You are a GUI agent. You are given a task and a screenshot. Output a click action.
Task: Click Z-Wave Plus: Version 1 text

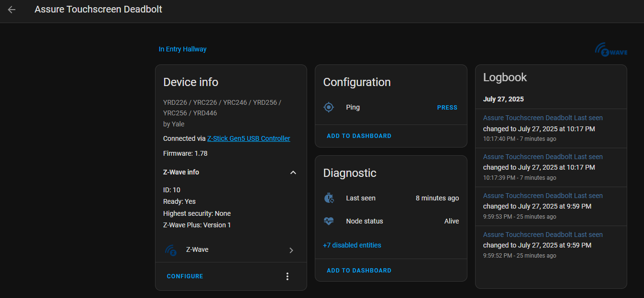[x=197, y=225]
